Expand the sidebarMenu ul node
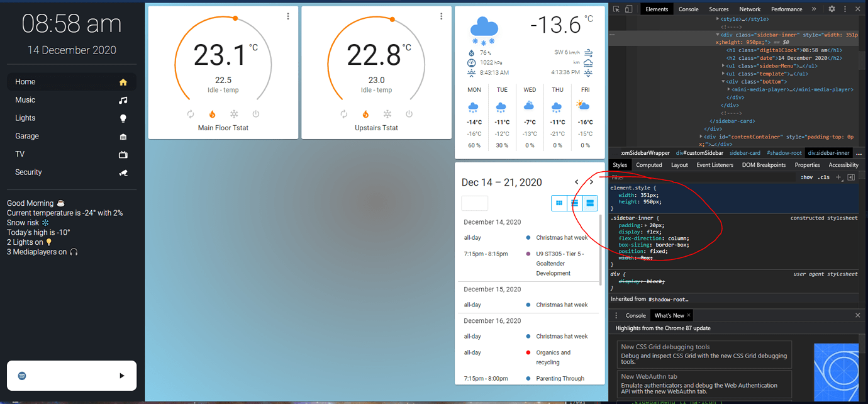The width and height of the screenshot is (868, 404). (x=723, y=65)
